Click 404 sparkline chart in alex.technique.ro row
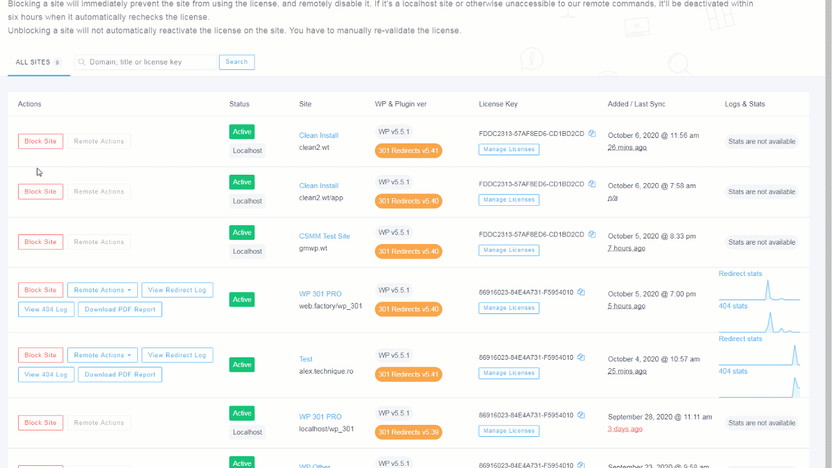The height and width of the screenshot is (468, 832). (x=759, y=387)
